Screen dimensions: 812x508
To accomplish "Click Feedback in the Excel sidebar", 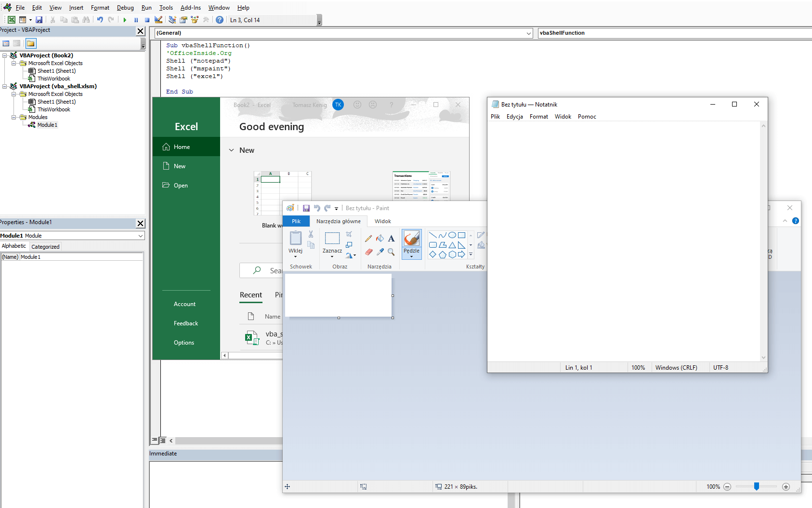I will click(x=185, y=323).
